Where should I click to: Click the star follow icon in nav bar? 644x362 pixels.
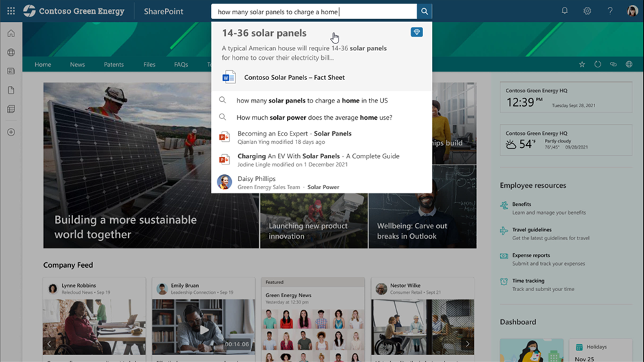coord(582,65)
